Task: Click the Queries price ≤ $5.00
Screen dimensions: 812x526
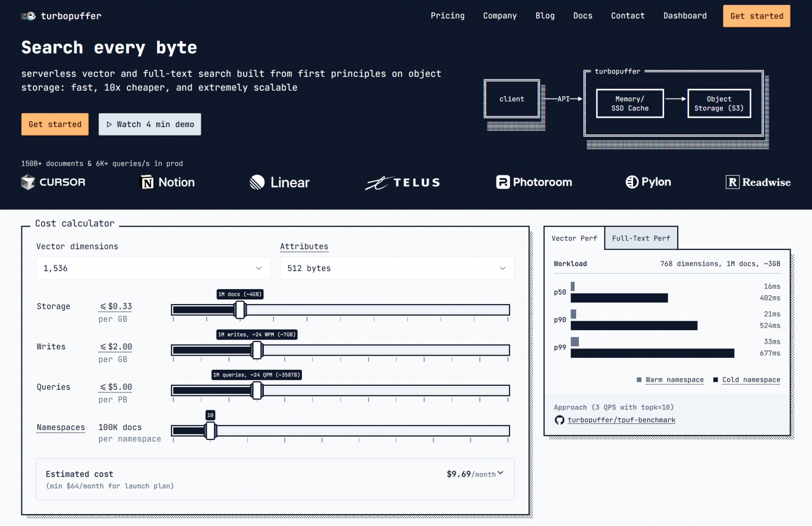Action: (x=116, y=387)
